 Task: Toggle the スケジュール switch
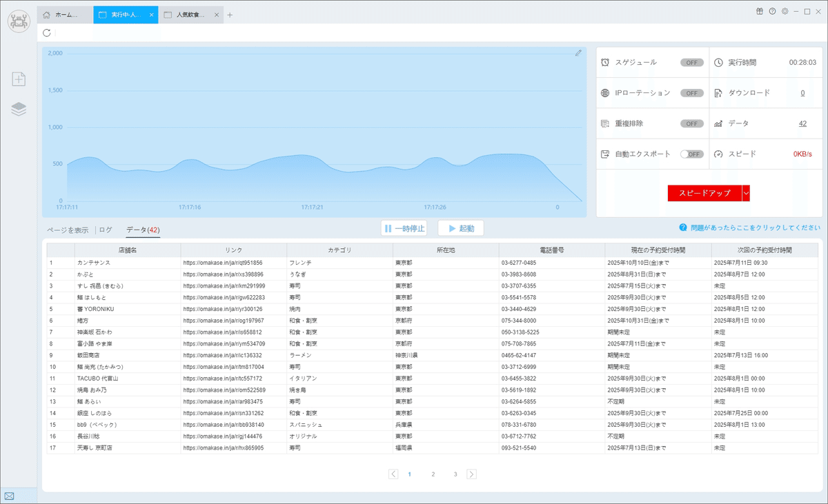tap(692, 62)
